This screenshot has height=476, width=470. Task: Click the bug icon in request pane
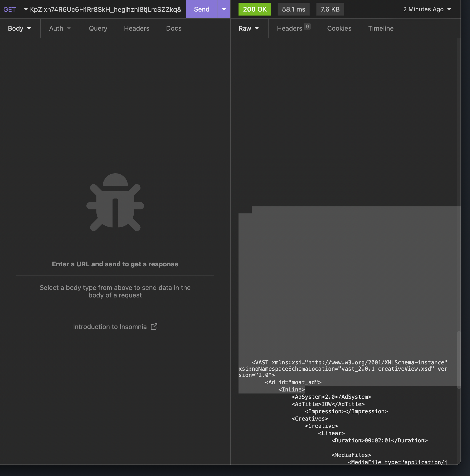[115, 202]
